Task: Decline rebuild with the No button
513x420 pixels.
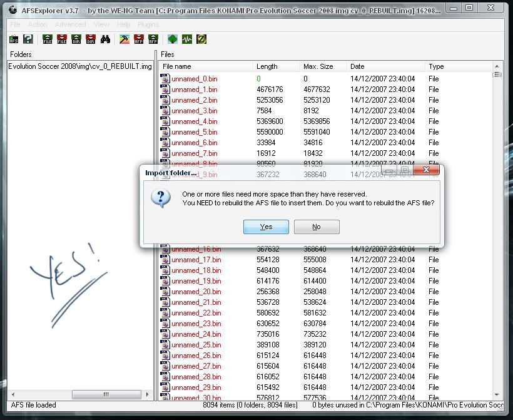Action: pos(317,227)
